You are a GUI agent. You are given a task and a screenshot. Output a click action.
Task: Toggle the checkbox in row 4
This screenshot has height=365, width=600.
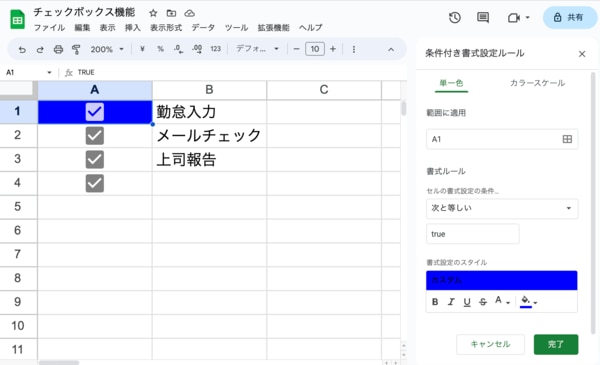pyautogui.click(x=95, y=183)
